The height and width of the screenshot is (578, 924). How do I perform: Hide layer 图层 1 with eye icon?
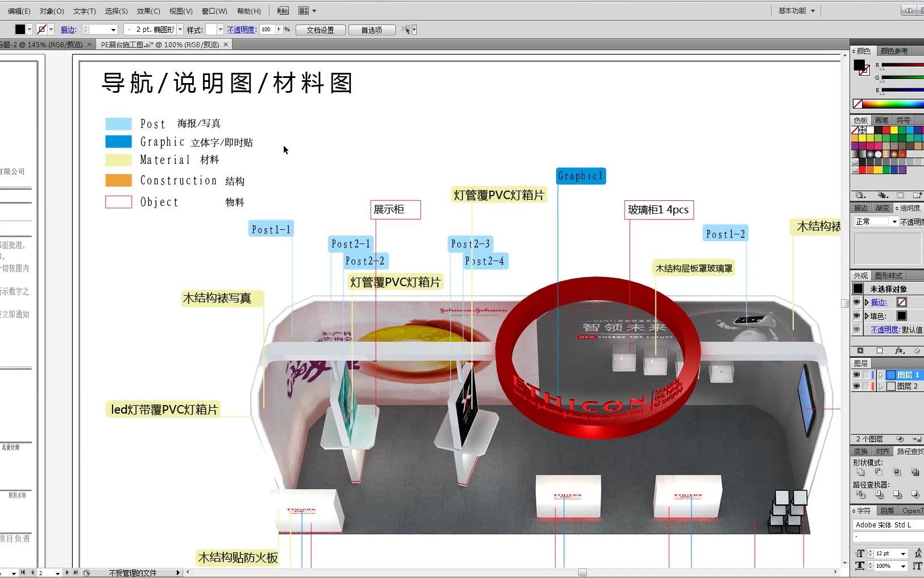coord(856,375)
